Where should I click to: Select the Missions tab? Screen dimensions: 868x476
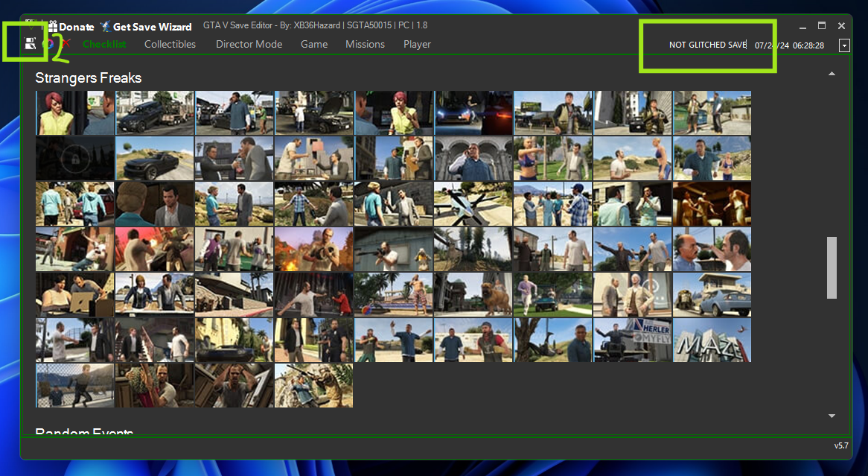[365, 44]
